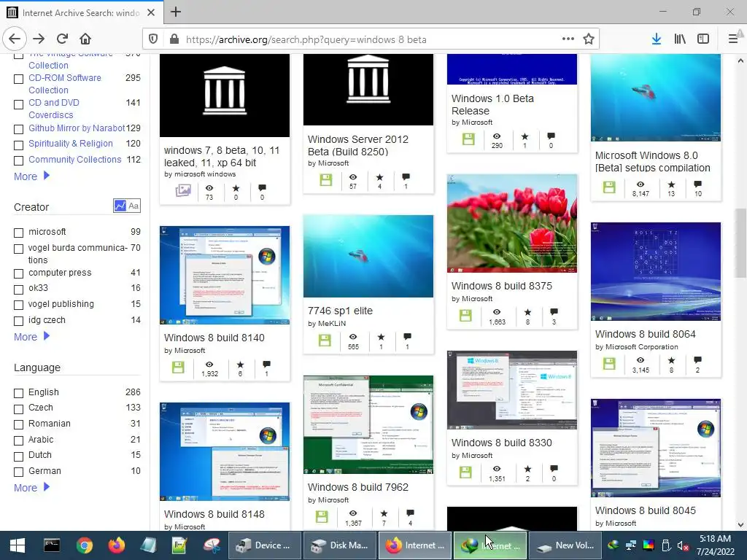Check the vogel burda communications filter

tap(18, 249)
